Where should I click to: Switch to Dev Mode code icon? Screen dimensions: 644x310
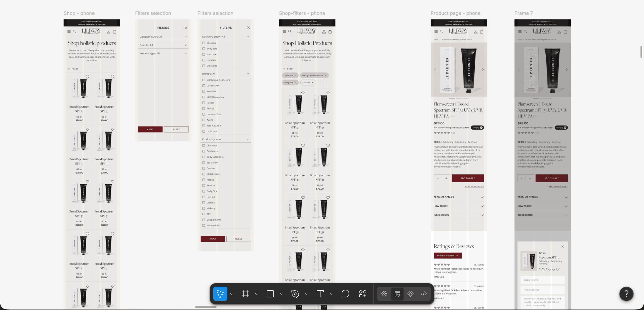424,294
